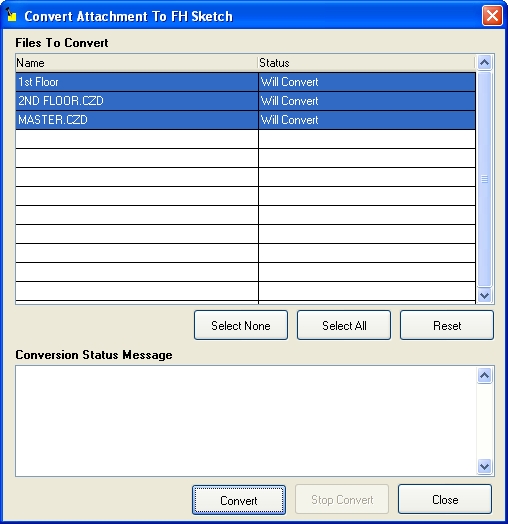The width and height of the screenshot is (508, 524).
Task: Click the status message scroll down arrow
Action: point(484,466)
